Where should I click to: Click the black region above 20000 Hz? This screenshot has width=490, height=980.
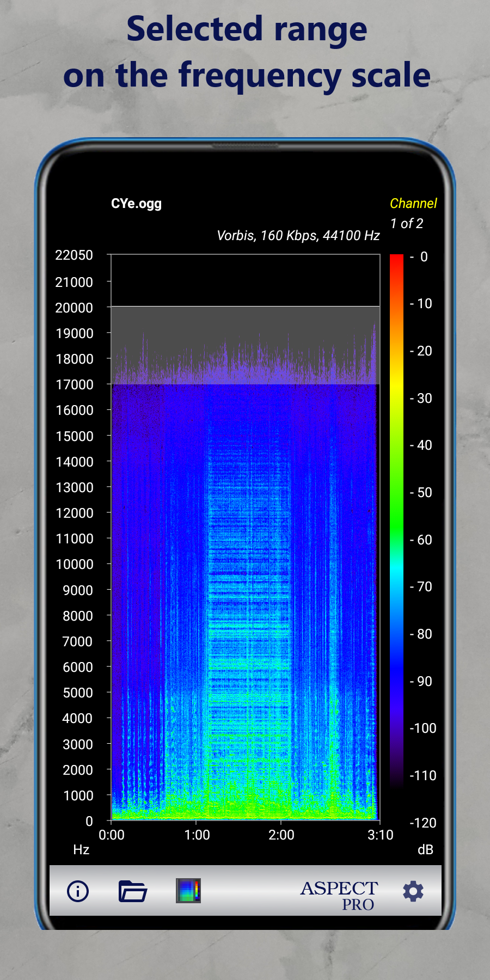click(245, 280)
